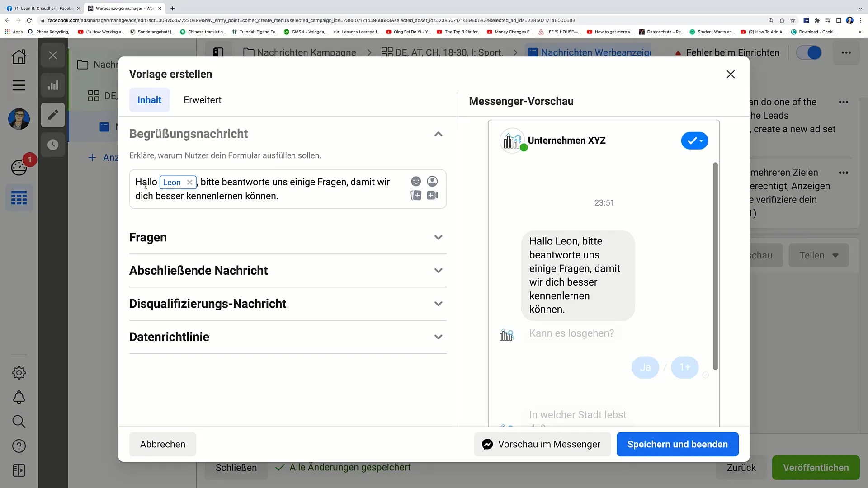Screen dimensions: 868x488
Task: Attach an image to greeting message
Action: point(416,195)
